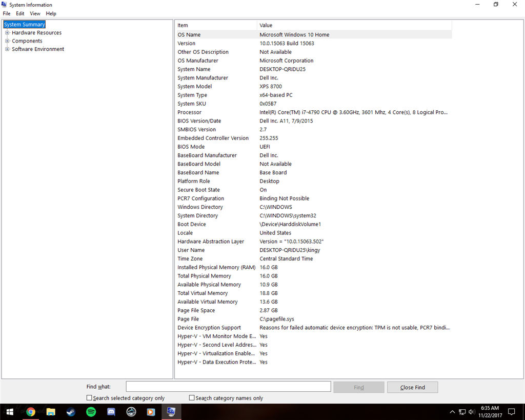Click the Binding Not Possible value
Image resolution: width=525 pixels, height=420 pixels.
[284, 198]
